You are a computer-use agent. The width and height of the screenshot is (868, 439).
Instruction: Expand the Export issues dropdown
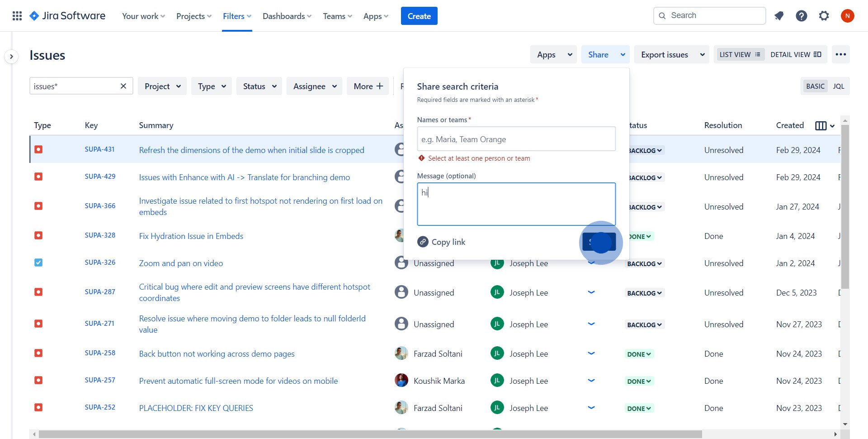pyautogui.click(x=672, y=55)
